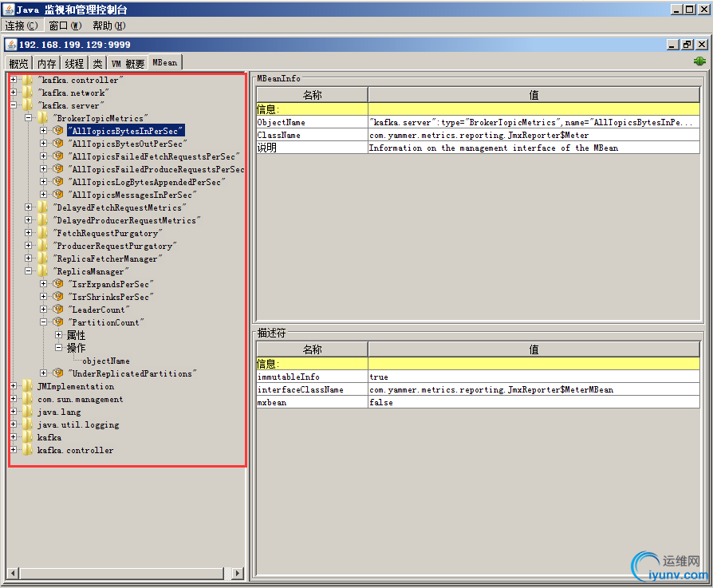The height and width of the screenshot is (588, 713).
Task: Click the connection window Java icon beside 192.168.199.129:9999
Action: point(11,45)
